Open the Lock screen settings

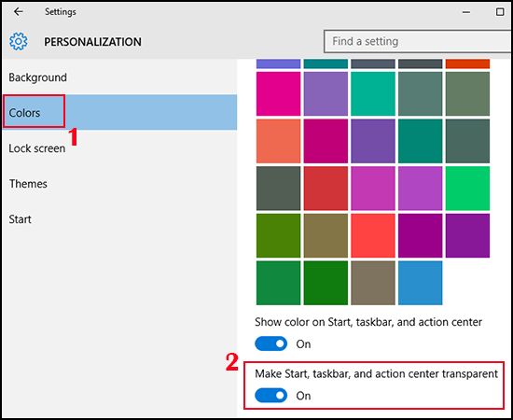(37, 148)
